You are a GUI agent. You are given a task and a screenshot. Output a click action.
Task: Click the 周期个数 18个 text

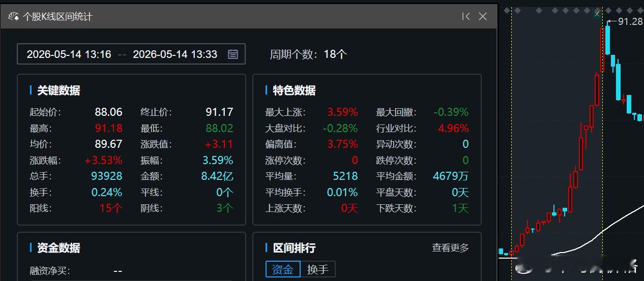tap(308, 54)
